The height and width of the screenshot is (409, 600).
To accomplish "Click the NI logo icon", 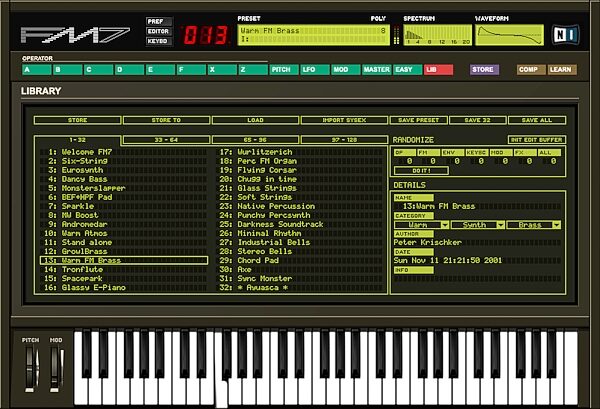I will (x=566, y=35).
